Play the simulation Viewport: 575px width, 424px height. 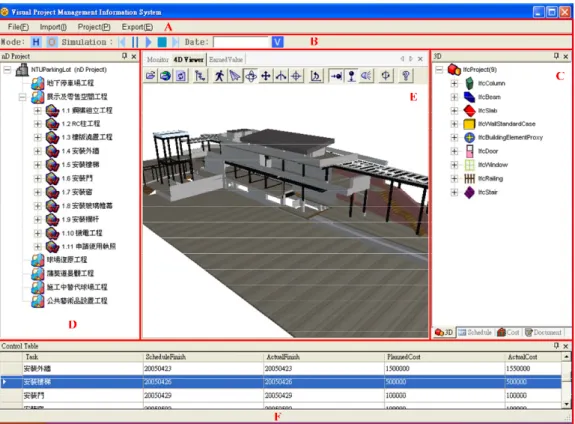pyautogui.click(x=149, y=42)
